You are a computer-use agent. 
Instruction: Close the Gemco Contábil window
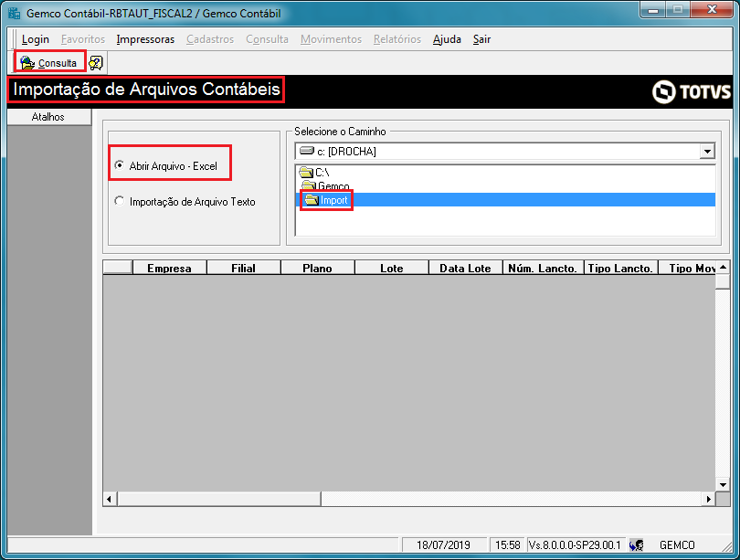[x=712, y=9]
